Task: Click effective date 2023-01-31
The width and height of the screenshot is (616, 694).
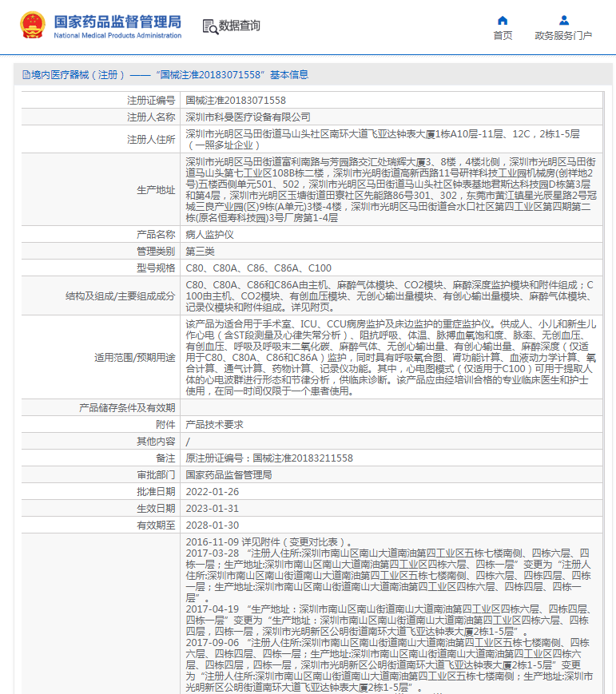Action: click(212, 509)
